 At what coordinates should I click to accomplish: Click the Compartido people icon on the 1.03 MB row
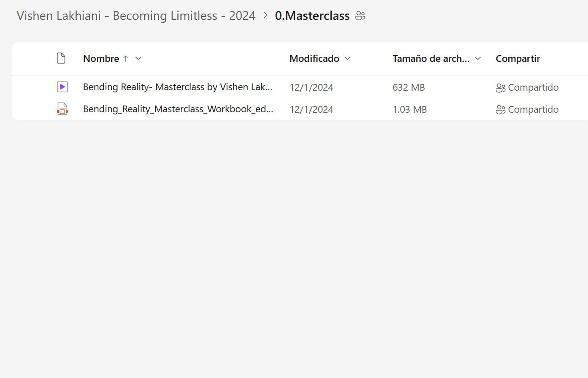click(501, 110)
